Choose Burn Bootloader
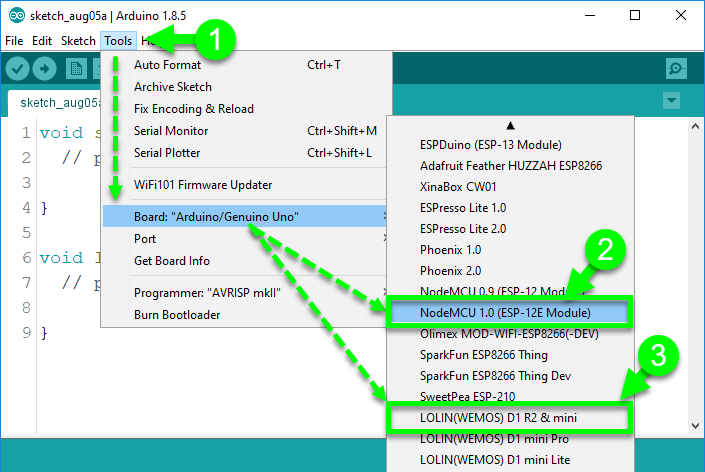705x472 pixels. pos(245,315)
